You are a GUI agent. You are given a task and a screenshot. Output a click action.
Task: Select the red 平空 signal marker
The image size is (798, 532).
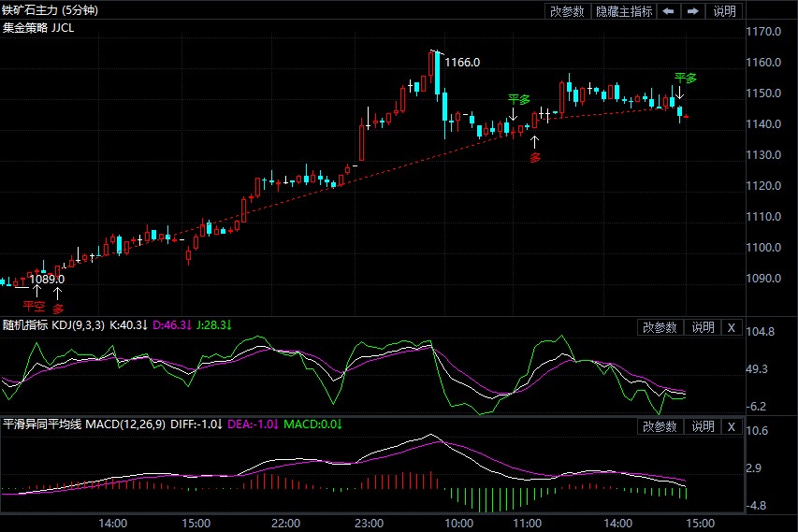point(34,306)
